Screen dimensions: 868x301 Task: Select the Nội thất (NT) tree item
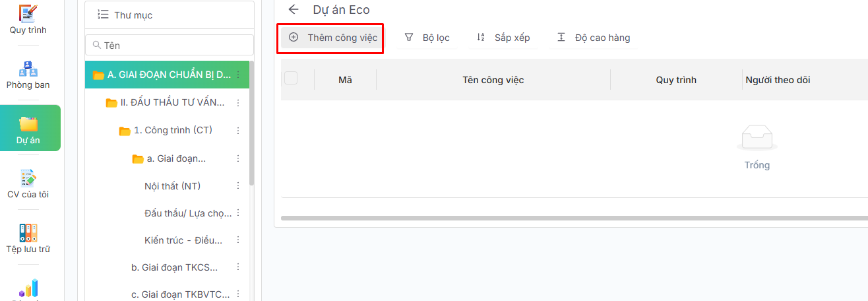pyautogui.click(x=172, y=186)
